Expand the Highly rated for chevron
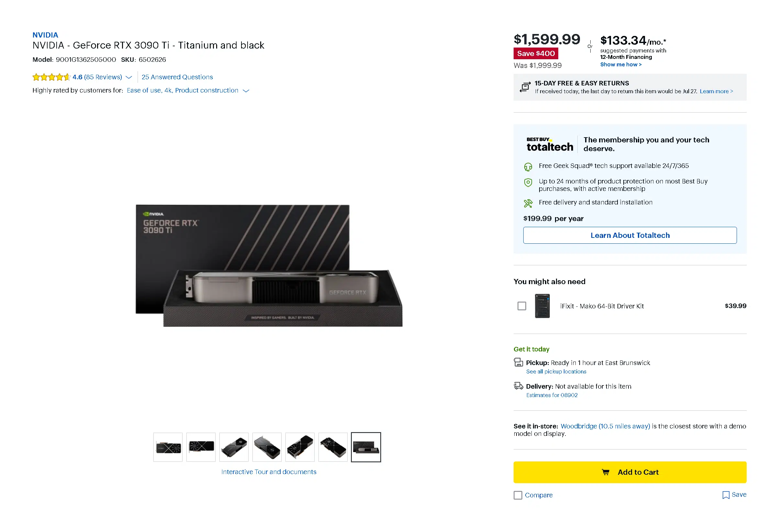The width and height of the screenshot is (779, 532). coord(246,91)
